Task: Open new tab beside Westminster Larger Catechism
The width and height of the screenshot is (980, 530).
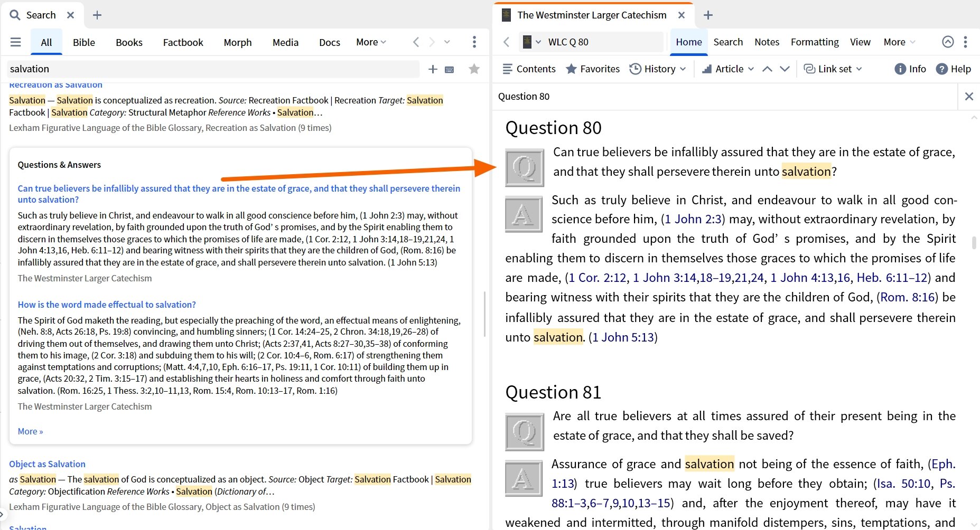Action: (708, 15)
